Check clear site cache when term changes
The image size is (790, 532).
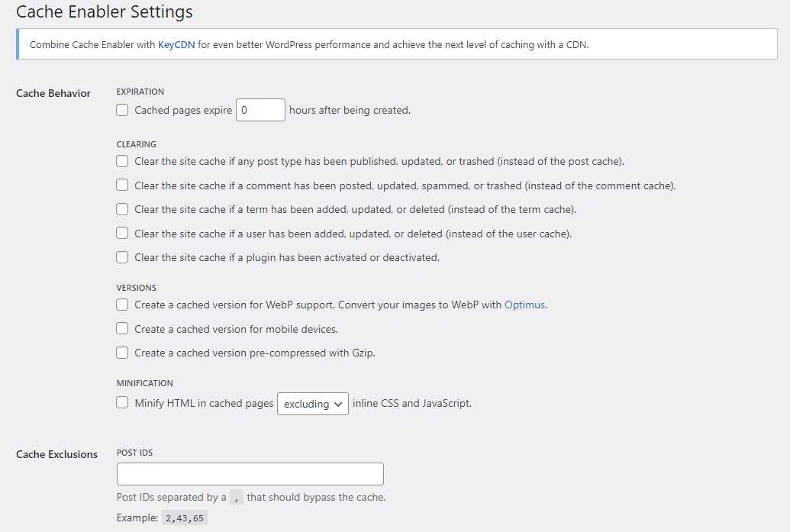tap(122, 209)
